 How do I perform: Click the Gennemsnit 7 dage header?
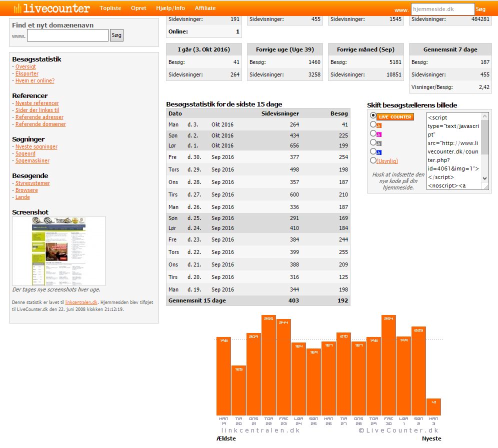tap(450, 49)
